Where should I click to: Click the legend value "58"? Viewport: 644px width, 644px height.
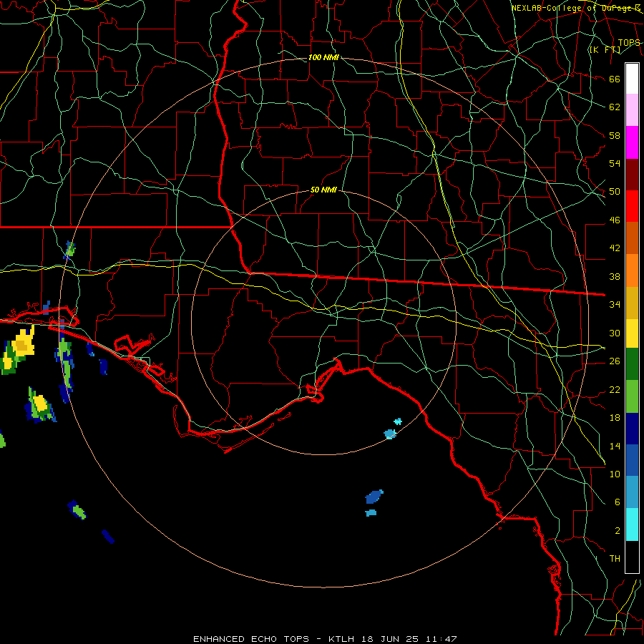[615, 135]
